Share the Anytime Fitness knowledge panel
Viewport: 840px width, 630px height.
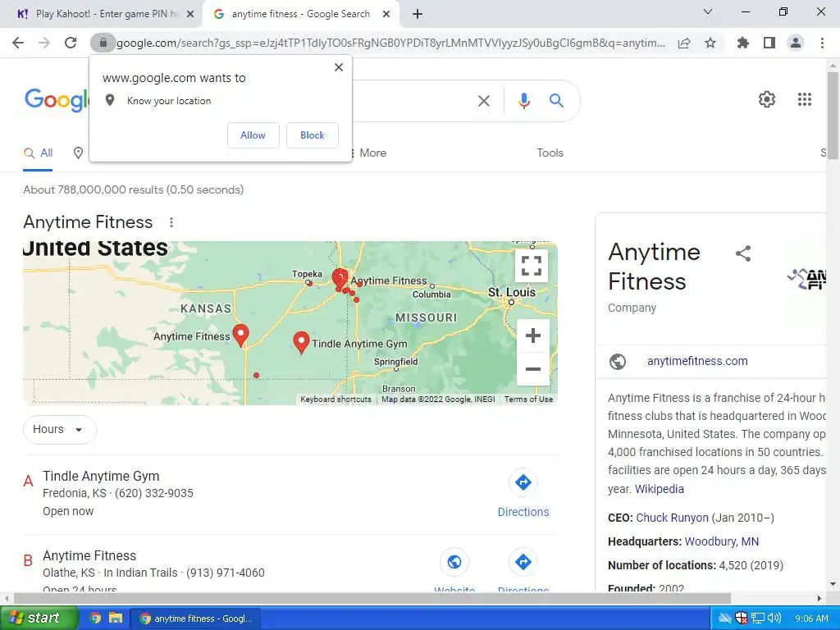743,253
